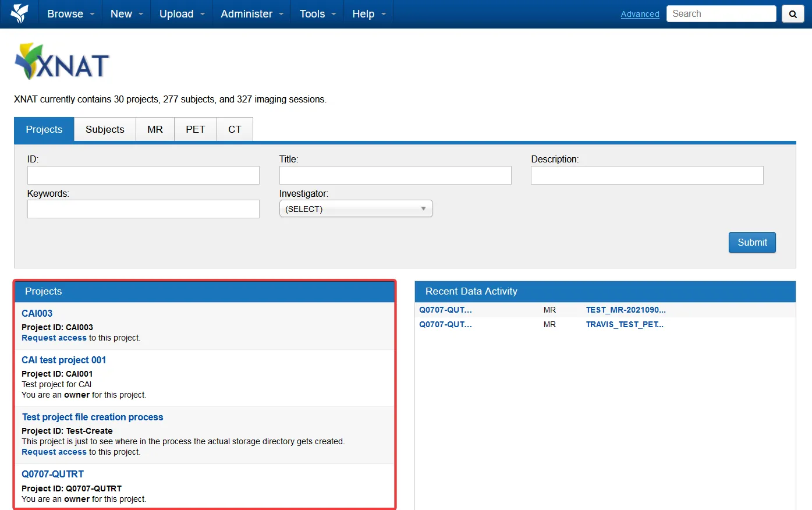Click the XNAT contents summary text
Image resolution: width=812 pixels, height=510 pixels.
pyautogui.click(x=170, y=99)
